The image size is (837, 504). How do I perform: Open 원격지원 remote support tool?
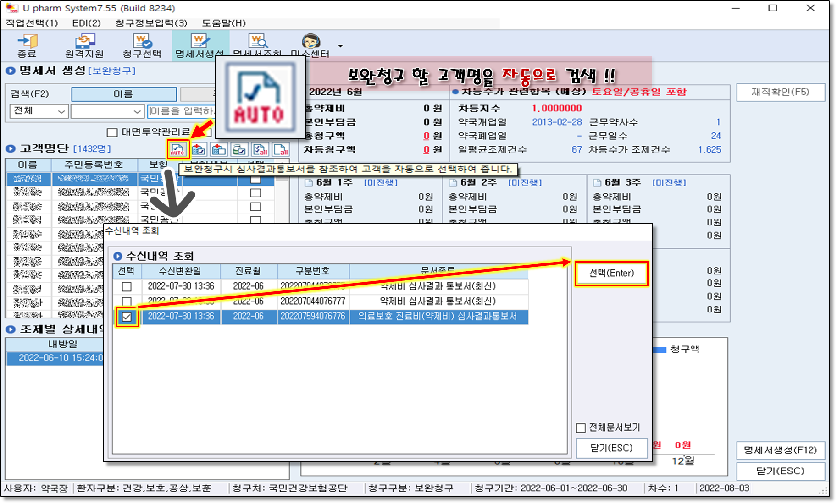click(x=84, y=46)
